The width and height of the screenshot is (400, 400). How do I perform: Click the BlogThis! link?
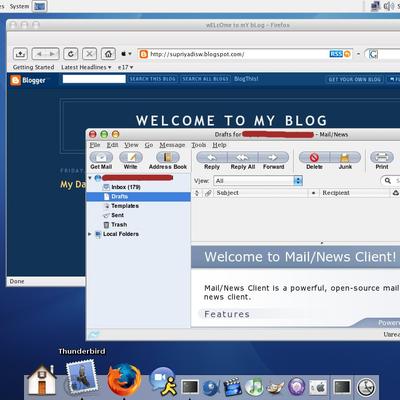tap(246, 79)
